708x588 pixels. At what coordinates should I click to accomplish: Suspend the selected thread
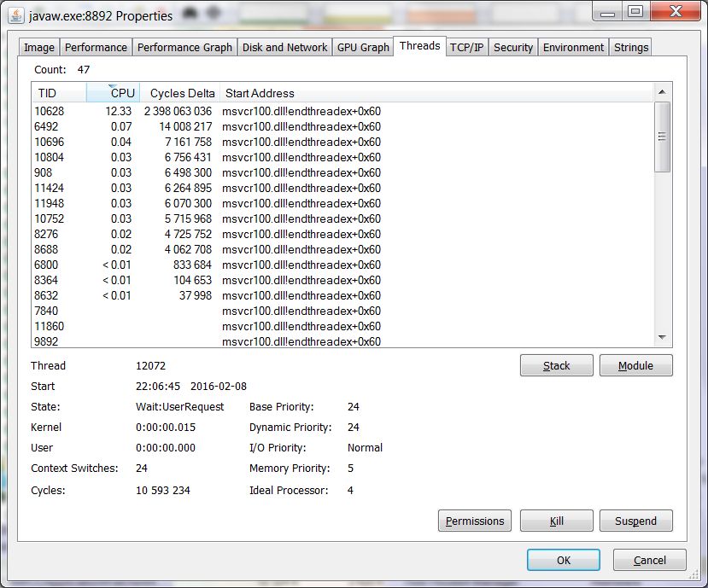pyautogui.click(x=635, y=521)
